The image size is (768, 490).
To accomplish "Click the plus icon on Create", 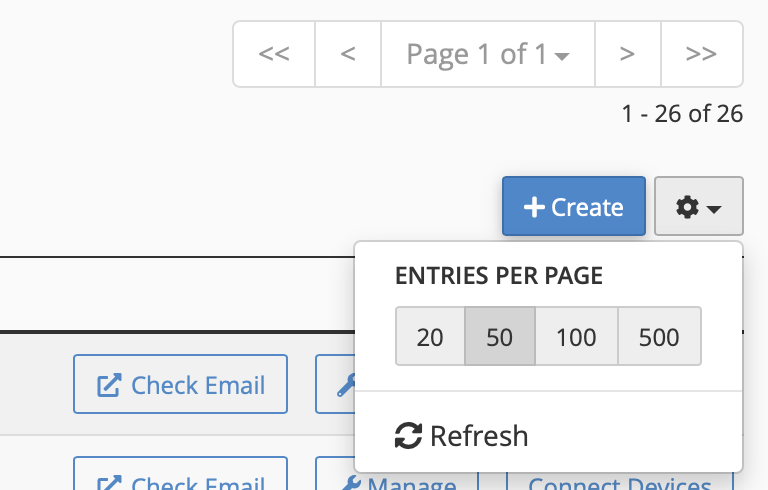I will point(534,207).
